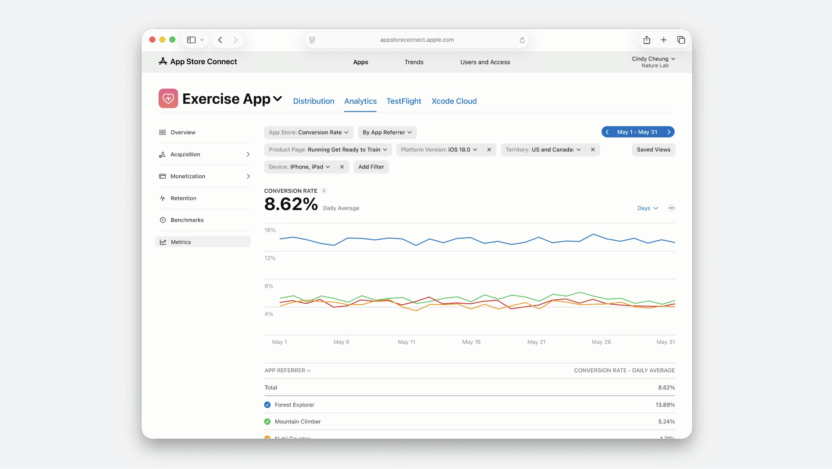This screenshot has height=469, width=832.
Task: Click the appstoreconnect.apple.com address field
Action: (417, 40)
